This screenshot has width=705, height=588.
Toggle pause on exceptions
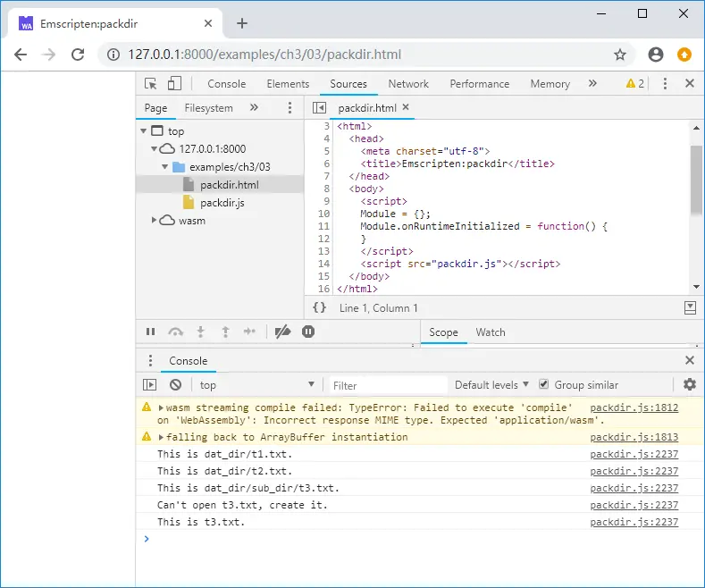pos(308,332)
